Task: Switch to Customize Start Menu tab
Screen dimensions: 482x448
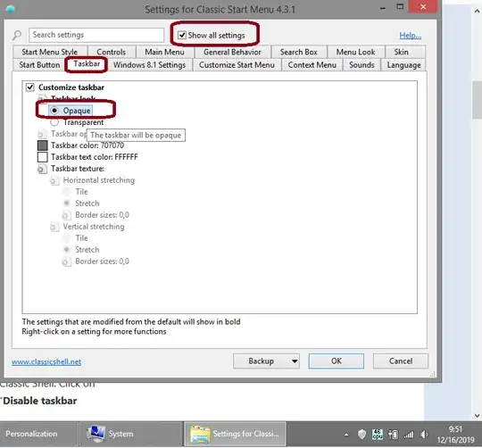Action: (x=237, y=65)
